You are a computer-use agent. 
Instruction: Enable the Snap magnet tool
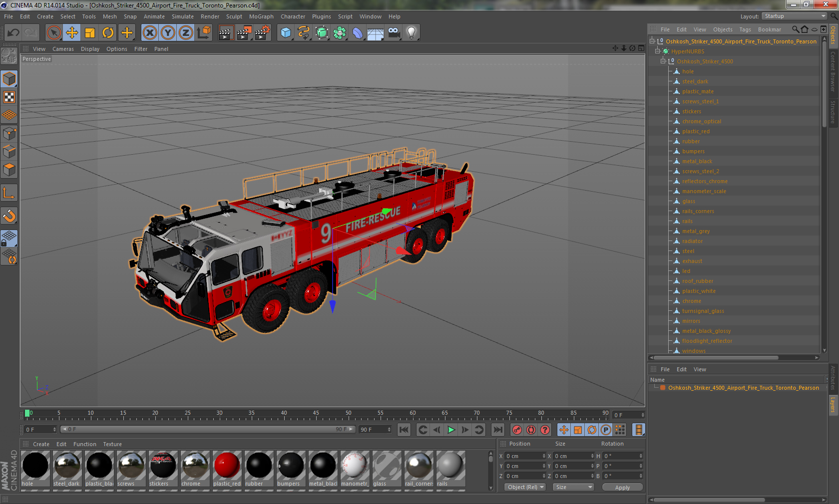point(9,216)
